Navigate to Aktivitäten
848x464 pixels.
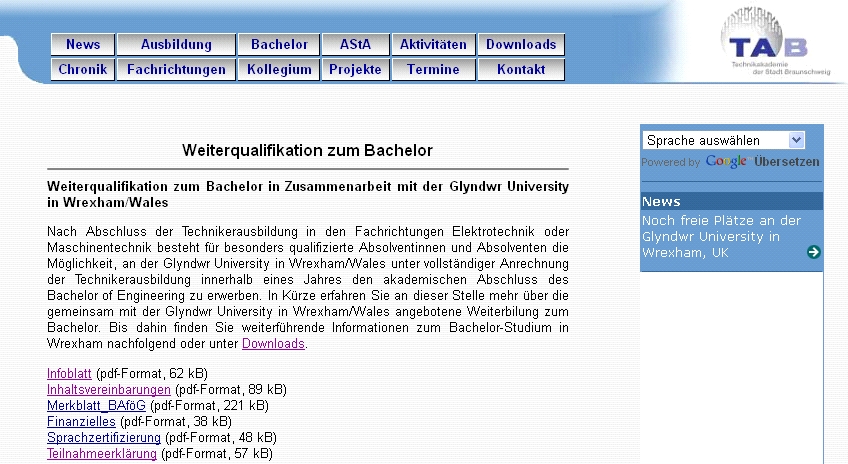point(433,44)
